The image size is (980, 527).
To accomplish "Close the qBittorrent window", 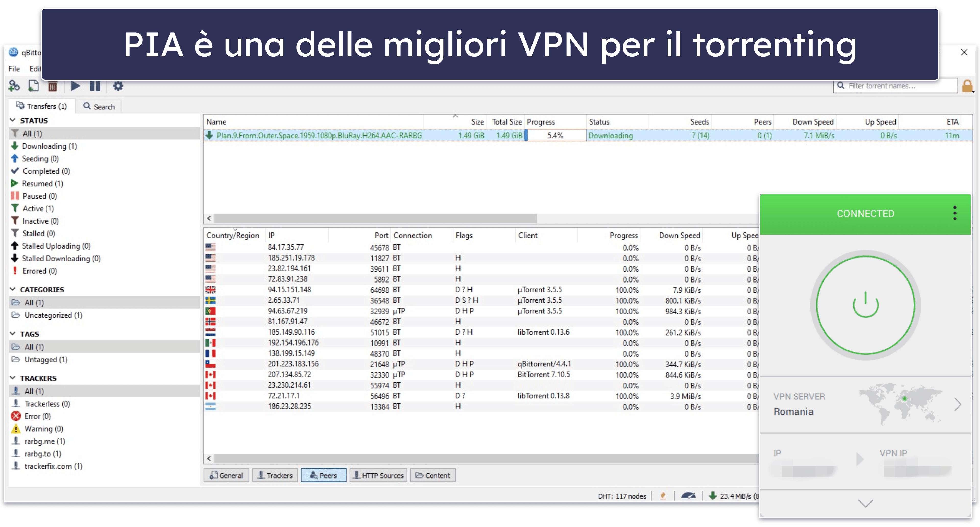I will point(964,52).
